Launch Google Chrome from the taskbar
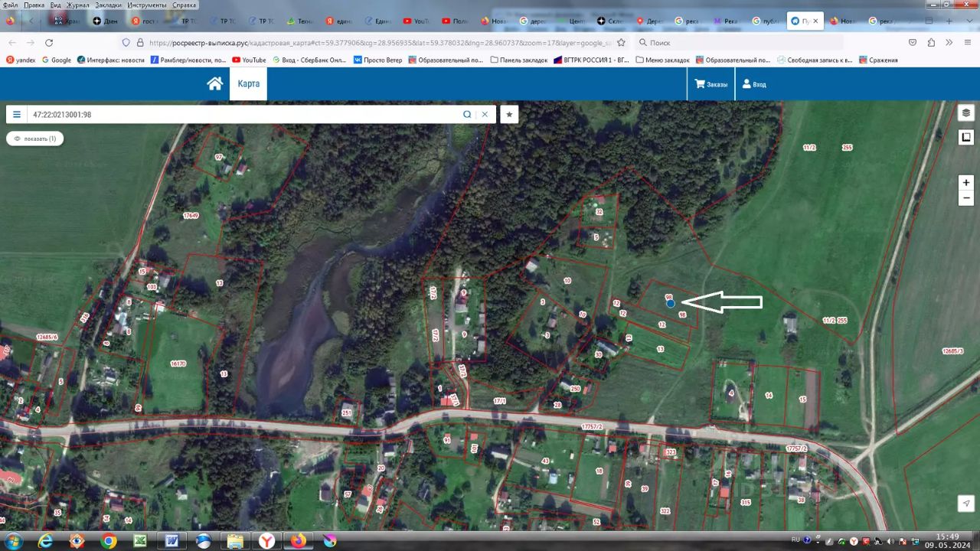 pyautogui.click(x=109, y=541)
